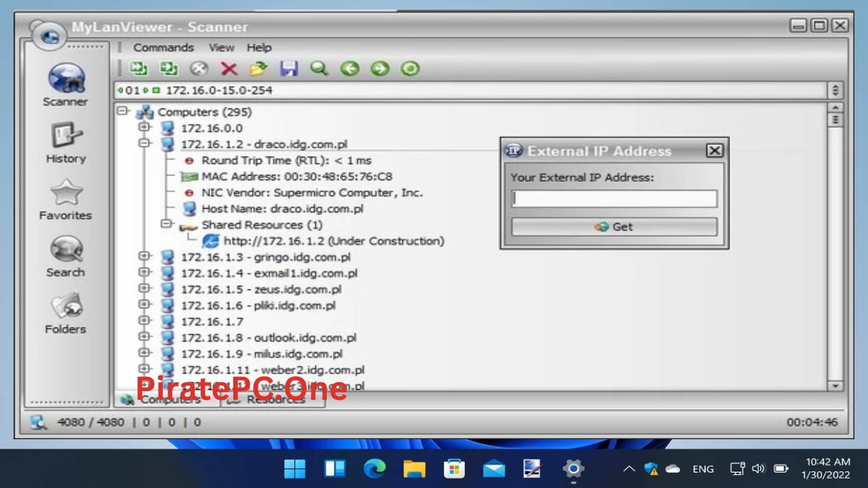Click the Internet Explorer icon of http://172.16.1.2
The height and width of the screenshot is (488, 868).
pos(211,241)
